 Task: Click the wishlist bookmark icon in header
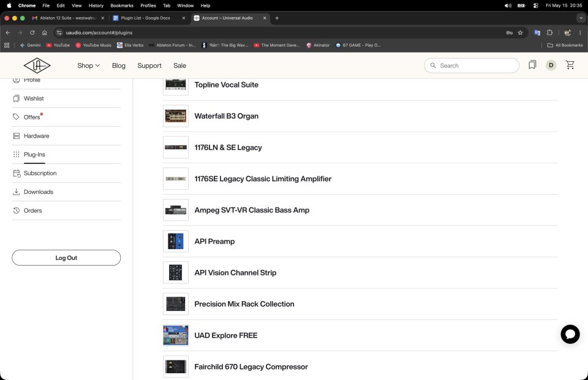(532, 65)
